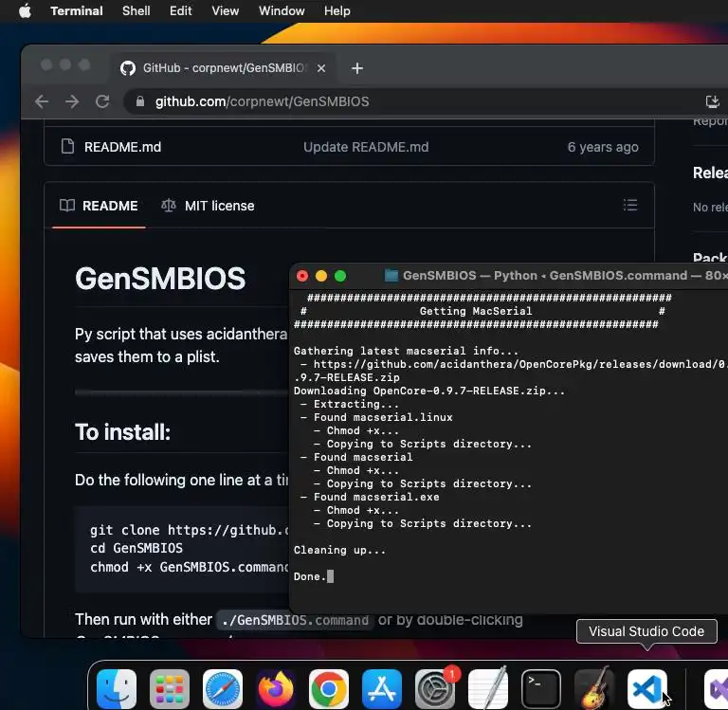Click the chmod +x GenSMBIOS.command line
This screenshot has width=728, height=710.
(x=190, y=567)
